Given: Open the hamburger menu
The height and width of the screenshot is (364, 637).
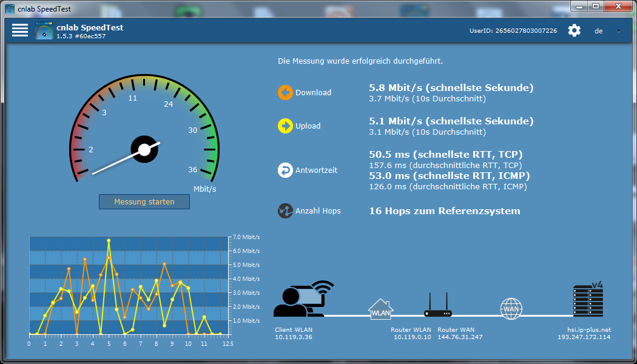Looking at the screenshot, I should tap(20, 30).
